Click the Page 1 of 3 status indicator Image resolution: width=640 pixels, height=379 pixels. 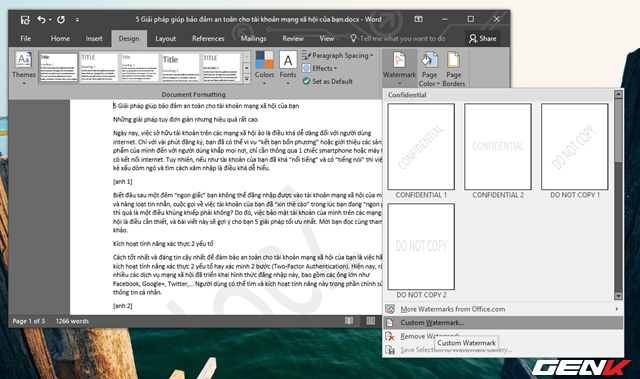point(29,321)
